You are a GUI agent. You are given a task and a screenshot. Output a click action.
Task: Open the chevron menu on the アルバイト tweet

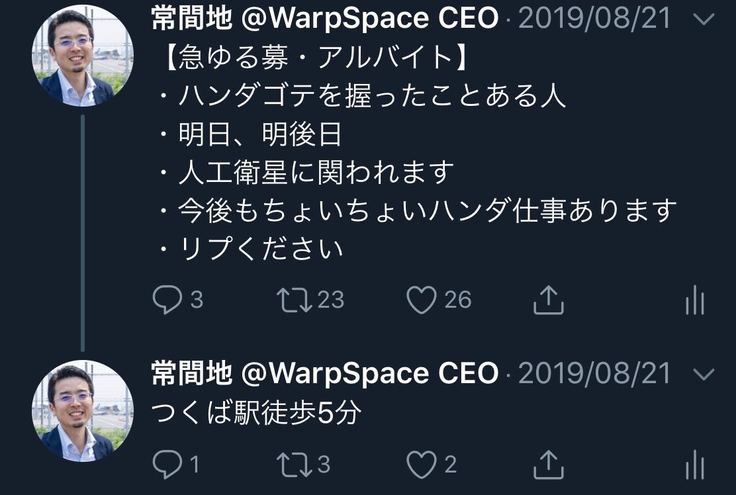click(704, 20)
